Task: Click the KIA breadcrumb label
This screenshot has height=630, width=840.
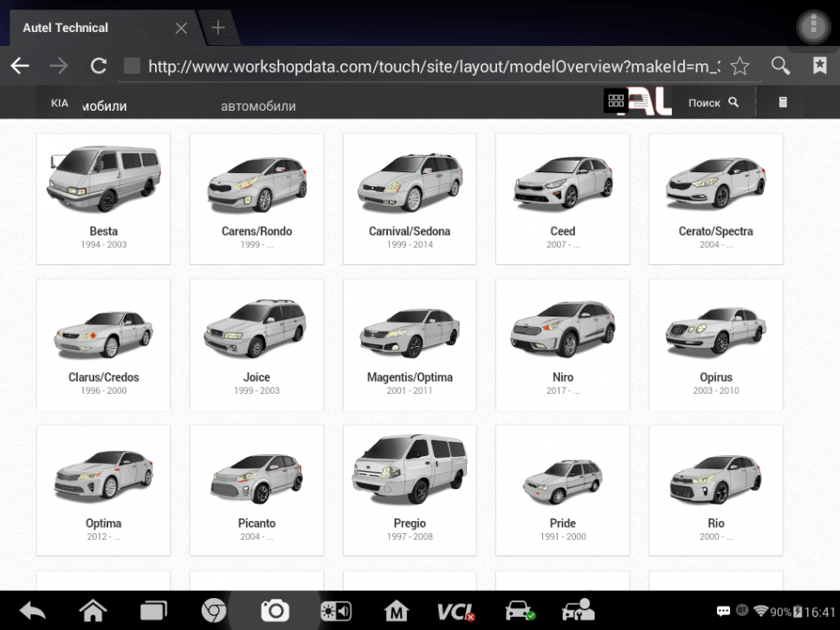Action: coord(59,103)
